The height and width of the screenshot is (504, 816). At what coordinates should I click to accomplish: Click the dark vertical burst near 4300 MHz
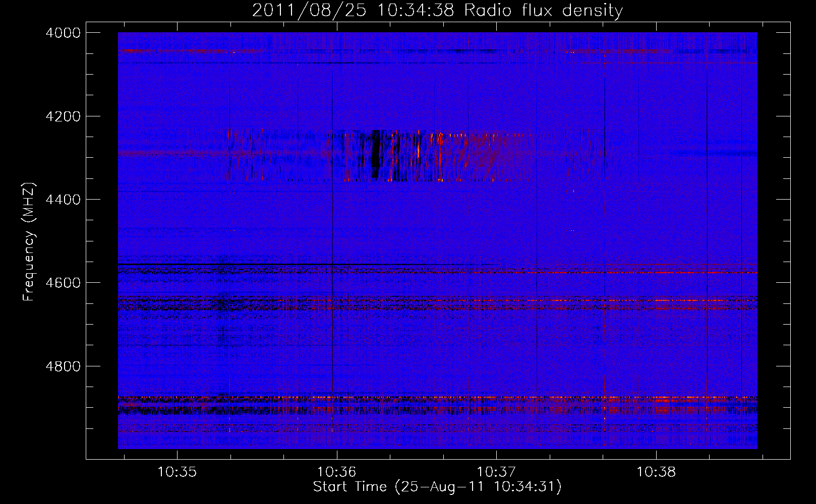375,154
